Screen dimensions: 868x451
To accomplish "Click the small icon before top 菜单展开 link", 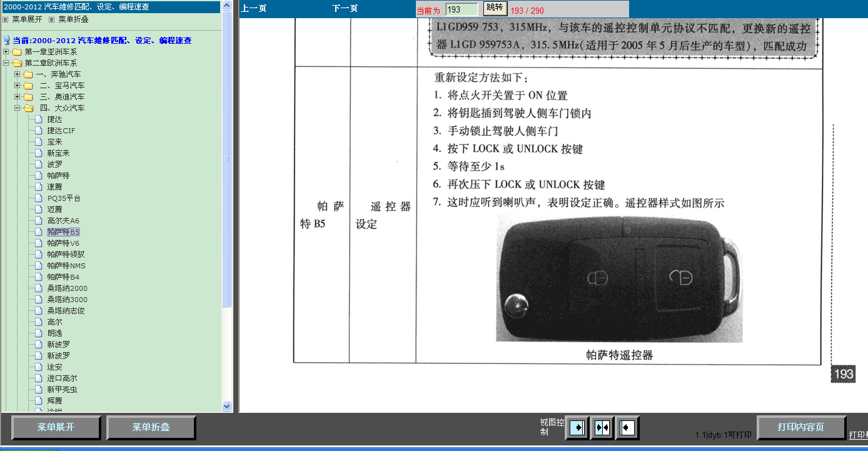I will [6, 19].
